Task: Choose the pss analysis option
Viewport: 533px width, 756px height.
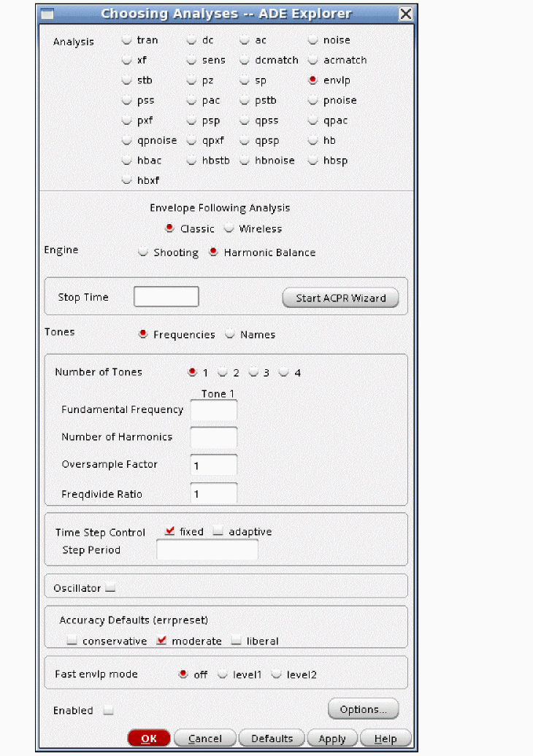Action: [127, 100]
